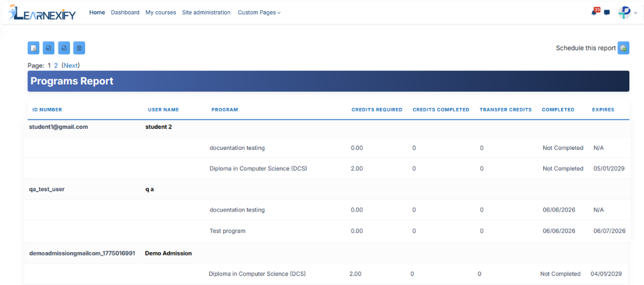Click the PROGRAM column header
Screen dimensions: 644x285
pos(225,110)
